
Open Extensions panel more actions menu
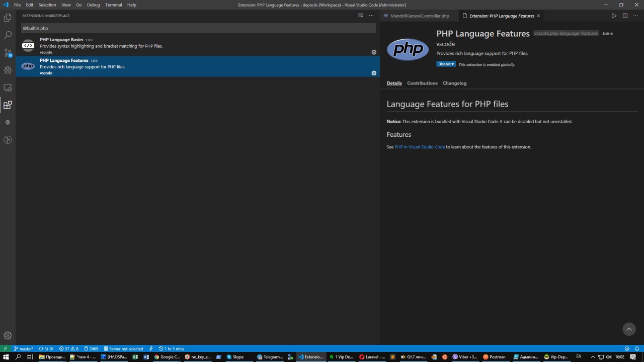371,16
